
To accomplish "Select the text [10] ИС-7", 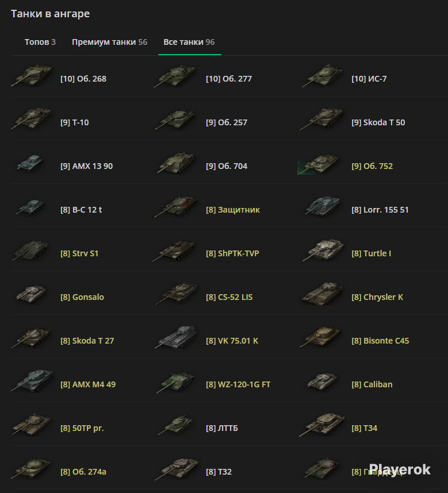I will 369,79.
